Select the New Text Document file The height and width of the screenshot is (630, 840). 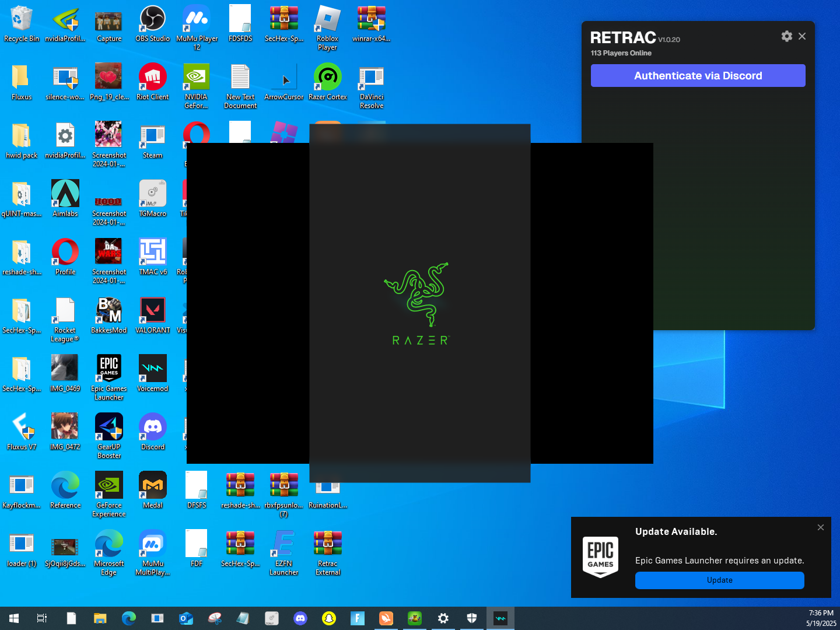click(240, 86)
